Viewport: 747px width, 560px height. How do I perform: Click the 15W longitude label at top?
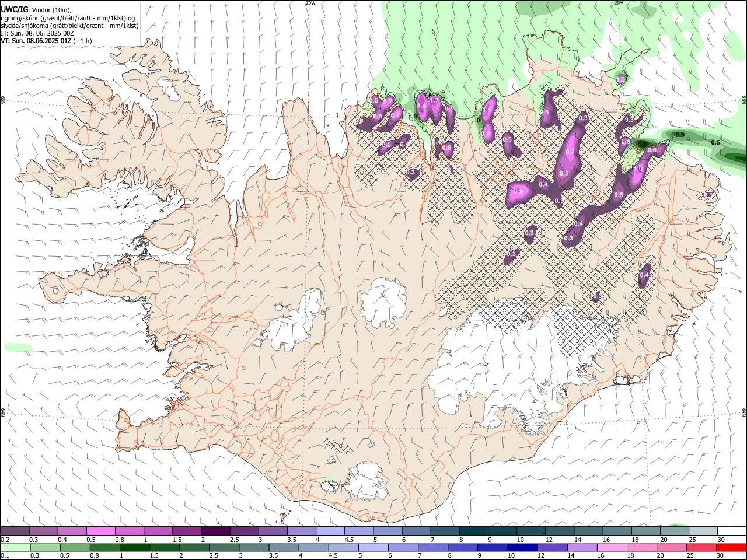point(618,3)
